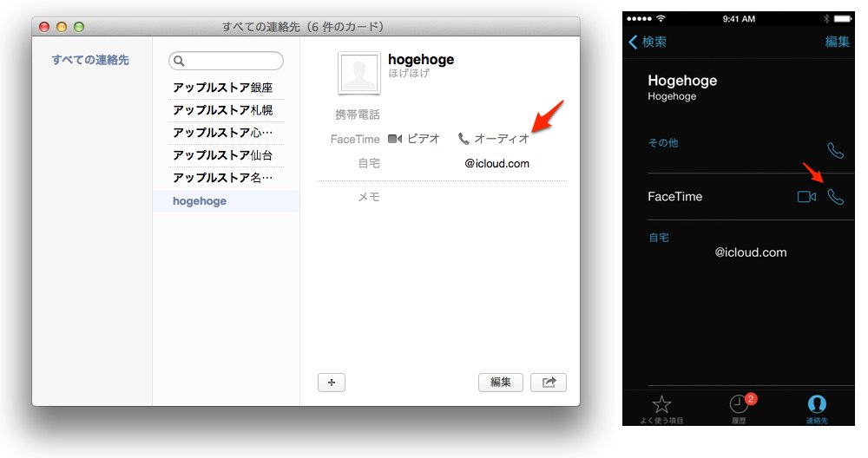The width and height of the screenshot is (868, 458).
Task: Select hogehoge in the contact list
Action: pyautogui.click(x=226, y=200)
